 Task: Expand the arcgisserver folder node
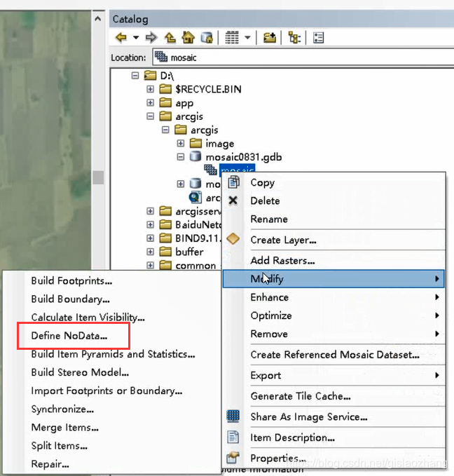(150, 211)
